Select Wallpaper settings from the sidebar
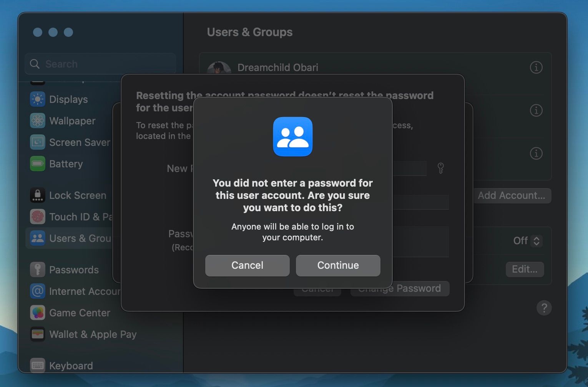The height and width of the screenshot is (387, 588). pos(73,121)
